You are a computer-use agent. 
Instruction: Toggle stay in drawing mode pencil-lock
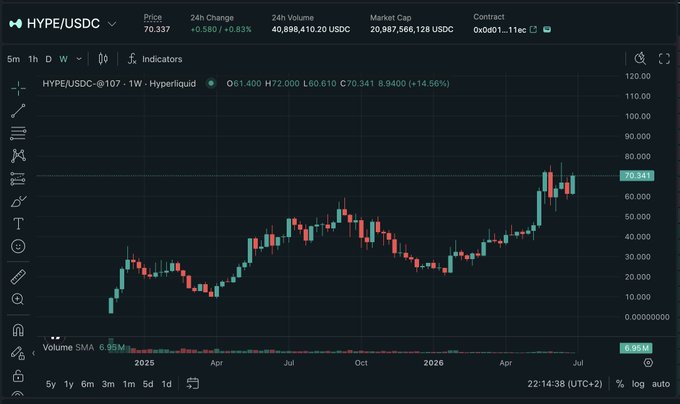[x=18, y=353]
